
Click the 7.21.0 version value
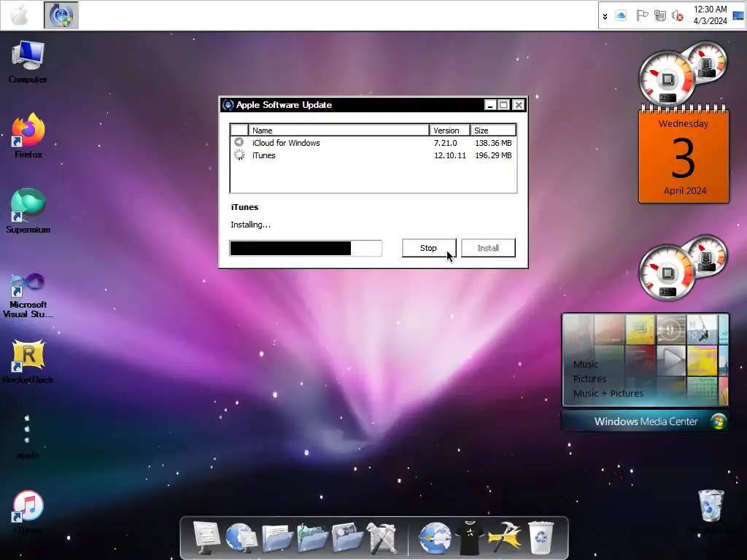(x=445, y=143)
